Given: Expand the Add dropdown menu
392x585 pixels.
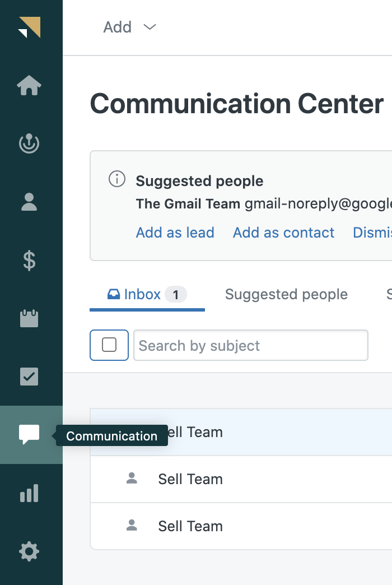Looking at the screenshot, I should click(129, 27).
